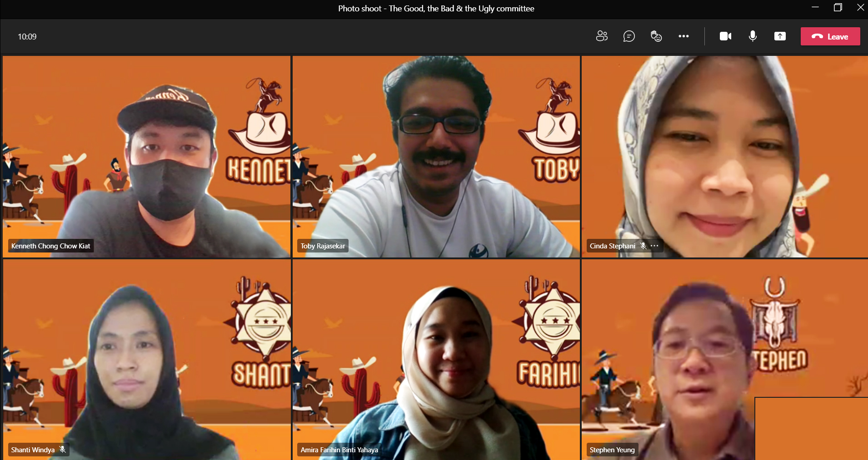Screen dimensions: 868x460
Task: Click the Photo shoot meeting title
Action: 436,9
